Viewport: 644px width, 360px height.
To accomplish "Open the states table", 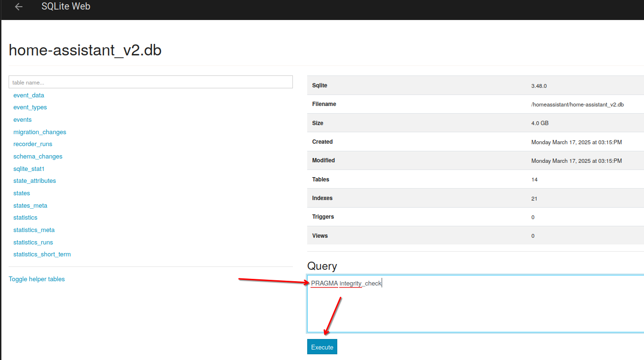I will tap(21, 193).
